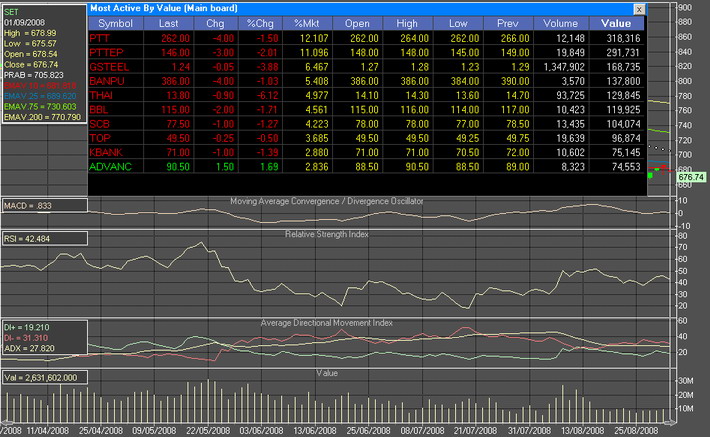Select the GSTEEL symbol
This screenshot has width=710, height=437.
[109, 67]
